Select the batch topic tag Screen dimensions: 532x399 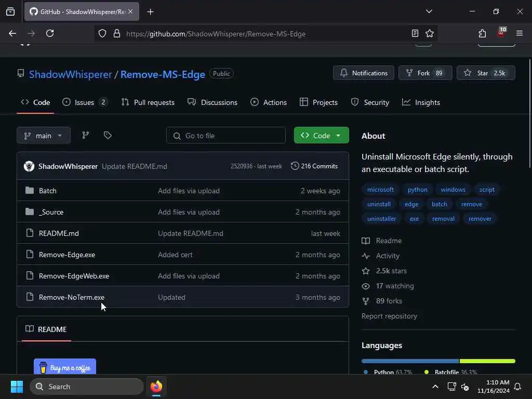439,204
